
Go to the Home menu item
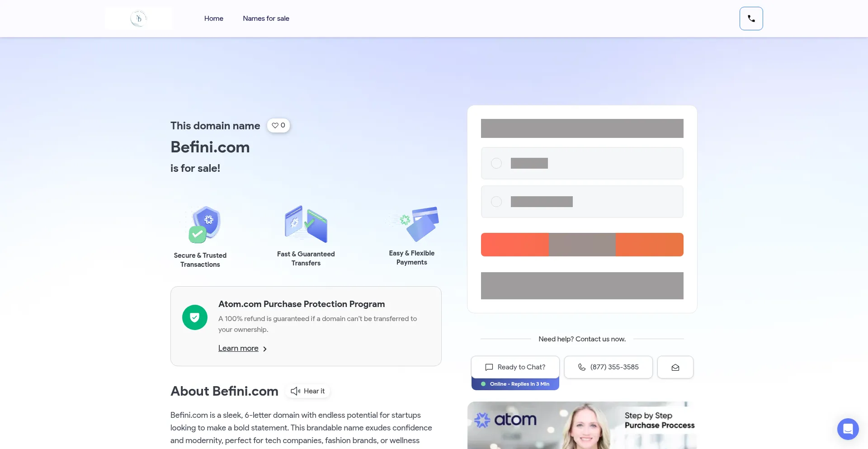tap(213, 19)
